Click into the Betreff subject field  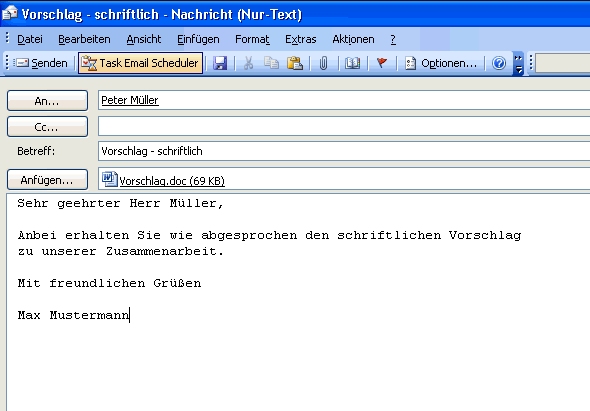(344, 151)
